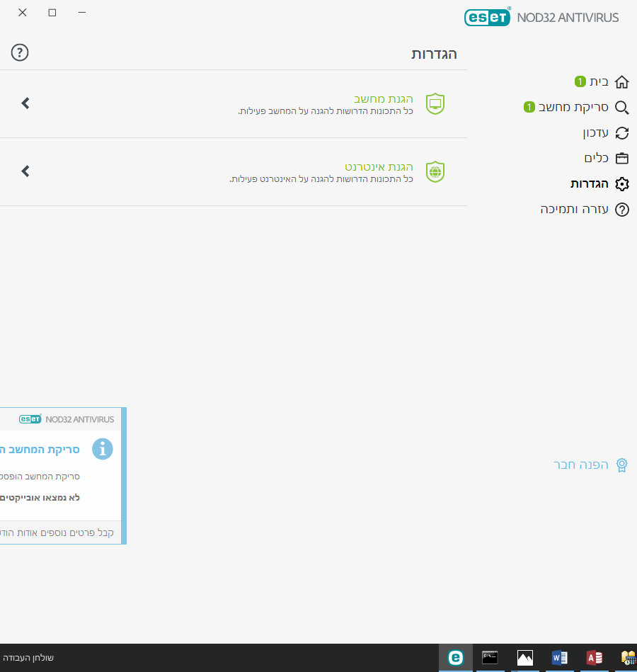This screenshot has height=672, width=637.
Task: Click the page heading "הגדרות" above the protection rows
Action: [434, 55]
